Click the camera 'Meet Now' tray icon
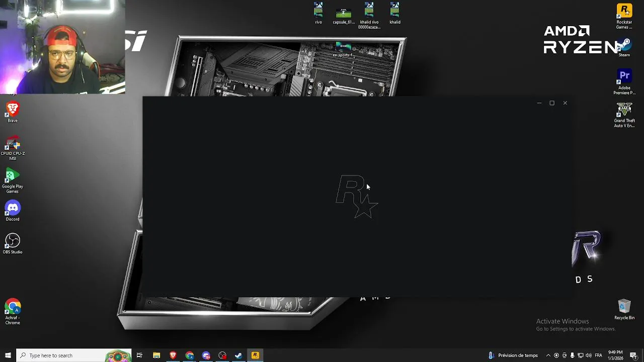Screen dimensions: 644x362 [x=565, y=355]
